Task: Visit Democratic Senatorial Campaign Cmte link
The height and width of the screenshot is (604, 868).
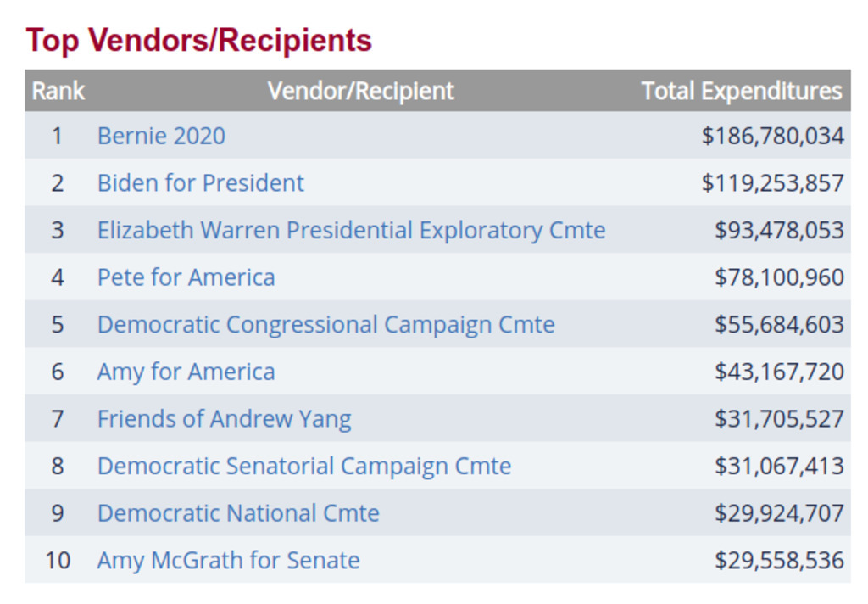Action: click(304, 466)
